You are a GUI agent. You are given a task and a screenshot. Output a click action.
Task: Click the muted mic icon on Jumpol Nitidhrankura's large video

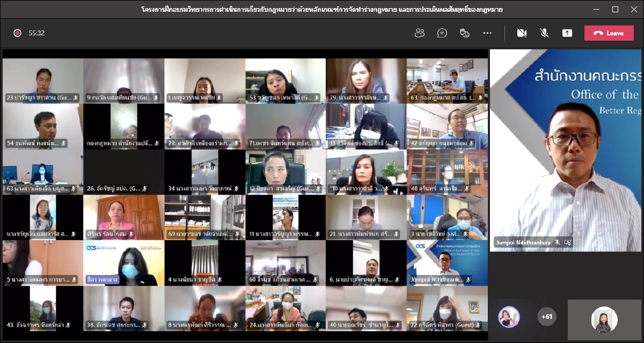click(x=558, y=242)
